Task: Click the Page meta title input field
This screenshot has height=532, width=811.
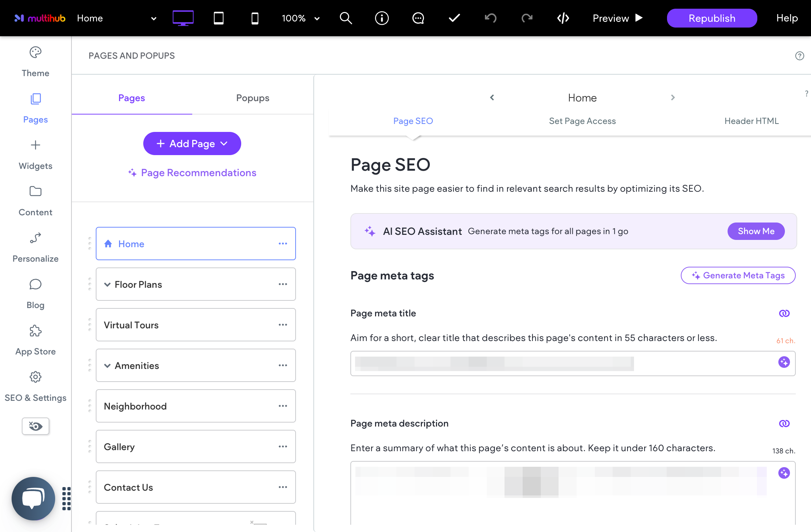Action: click(x=573, y=363)
